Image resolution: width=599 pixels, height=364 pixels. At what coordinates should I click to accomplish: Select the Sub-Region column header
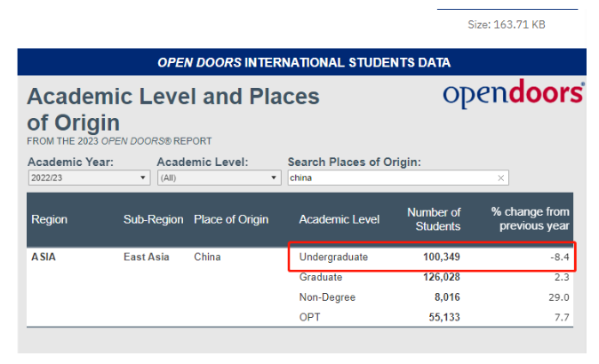click(153, 219)
